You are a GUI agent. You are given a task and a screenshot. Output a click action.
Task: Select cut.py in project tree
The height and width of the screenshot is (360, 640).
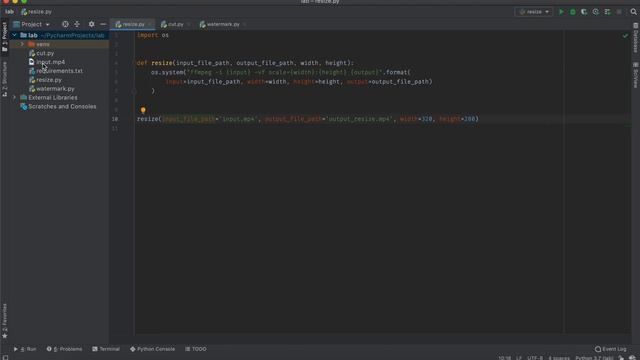[x=45, y=53]
